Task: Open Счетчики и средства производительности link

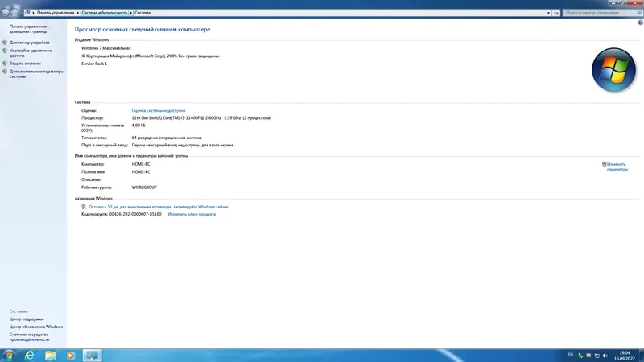Action: pos(29,337)
